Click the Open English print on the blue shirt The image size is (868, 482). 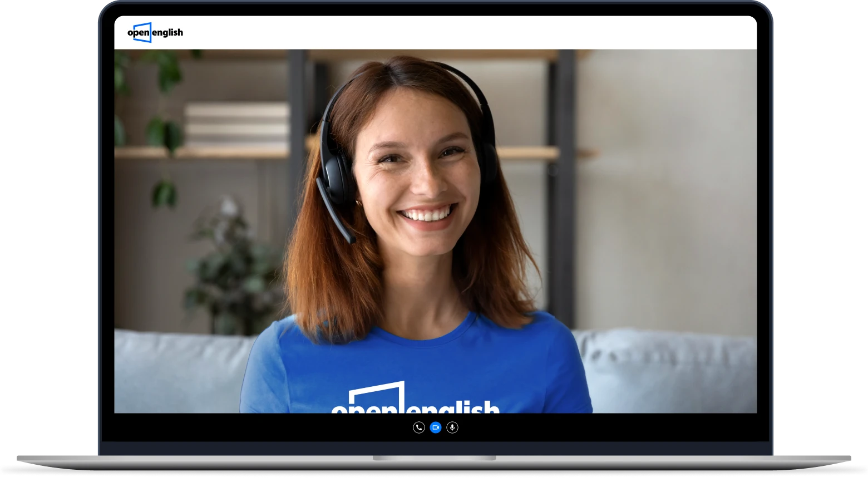(415, 401)
